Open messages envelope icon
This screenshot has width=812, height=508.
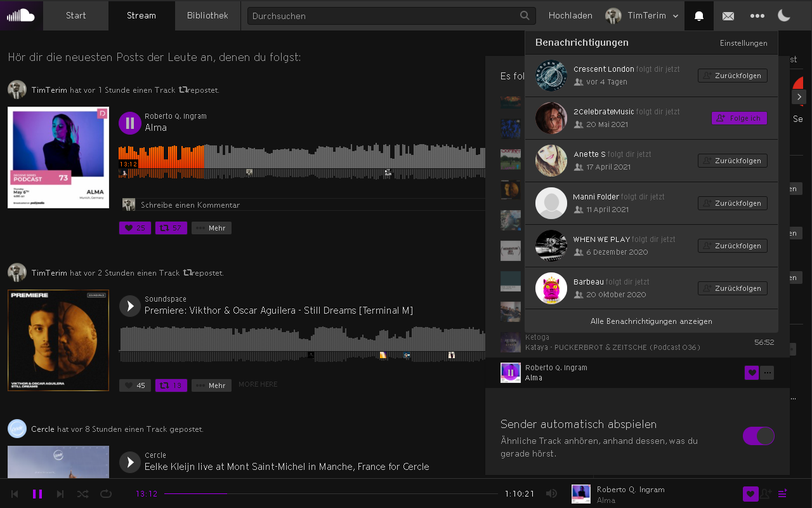click(x=728, y=15)
